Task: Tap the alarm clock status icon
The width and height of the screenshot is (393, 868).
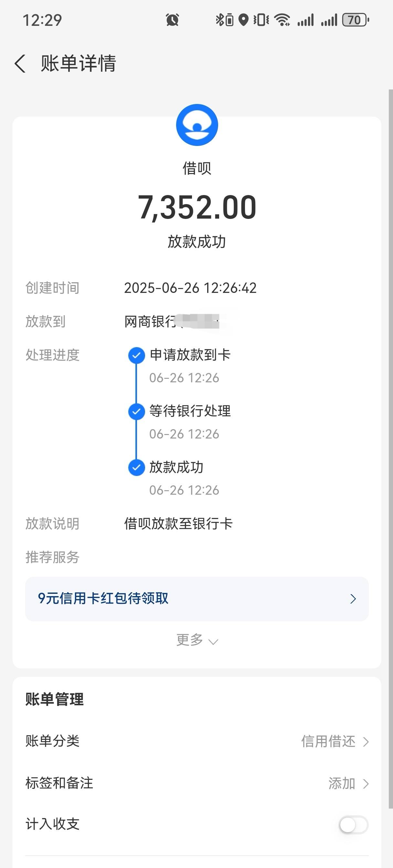Action: pyautogui.click(x=172, y=20)
